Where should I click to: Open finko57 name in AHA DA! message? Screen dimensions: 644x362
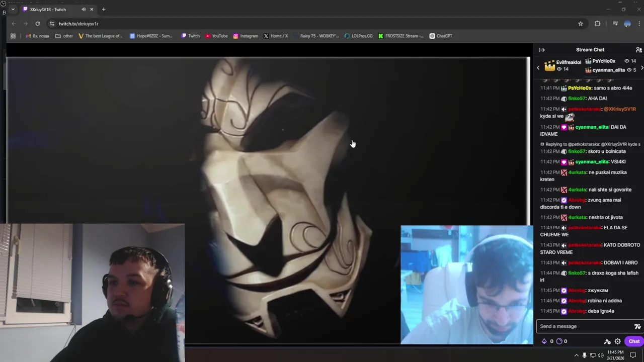point(577,99)
